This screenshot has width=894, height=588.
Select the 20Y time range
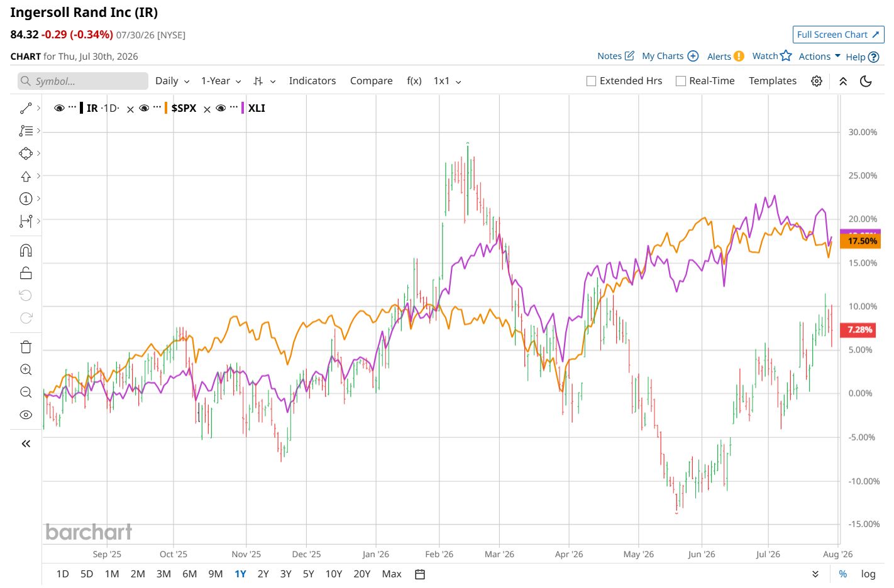[x=362, y=574]
